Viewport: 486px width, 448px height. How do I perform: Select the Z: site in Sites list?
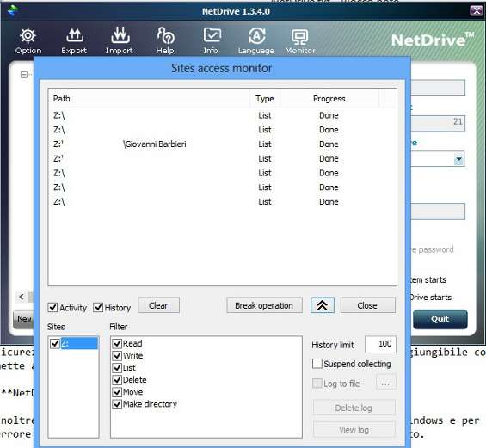coord(79,344)
